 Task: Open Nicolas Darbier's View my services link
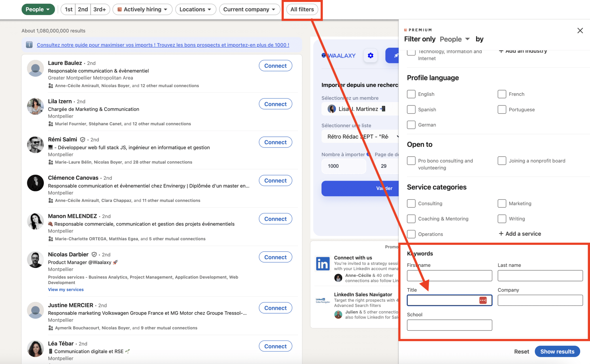pos(66,289)
